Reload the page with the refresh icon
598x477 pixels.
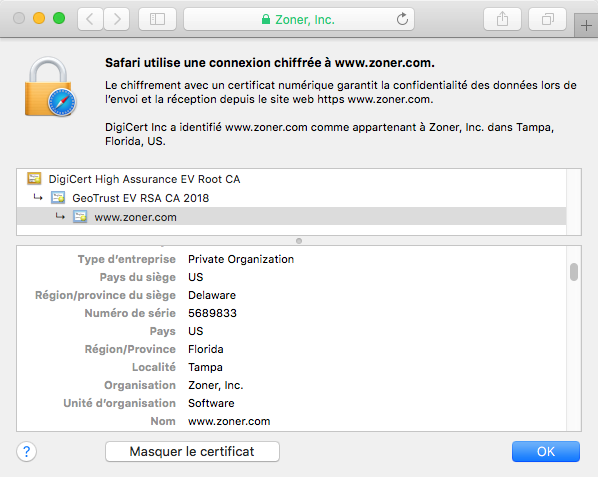(402, 19)
